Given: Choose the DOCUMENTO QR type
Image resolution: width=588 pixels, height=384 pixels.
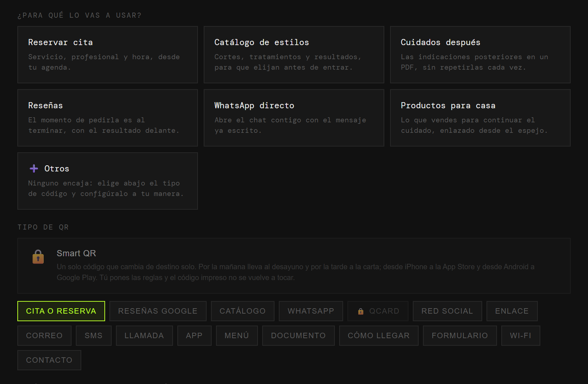Looking at the screenshot, I should tap(298, 336).
